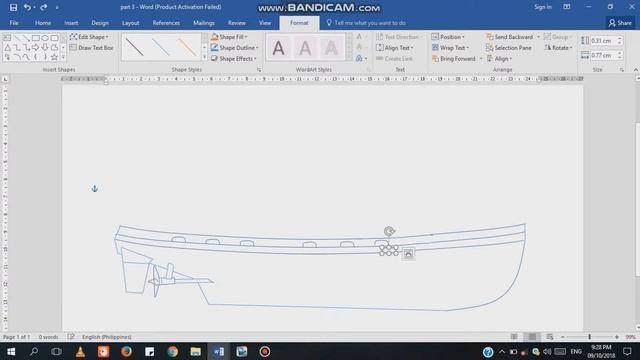Open the Position dropdown
This screenshot has height=360, width=640.
pyautogui.click(x=448, y=37)
